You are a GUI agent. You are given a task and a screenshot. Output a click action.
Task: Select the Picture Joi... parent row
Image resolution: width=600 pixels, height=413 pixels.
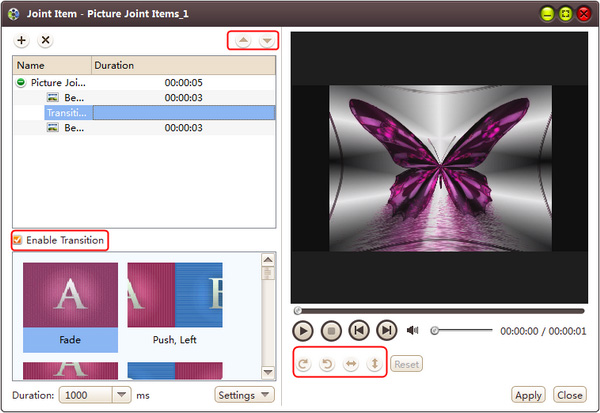144,82
